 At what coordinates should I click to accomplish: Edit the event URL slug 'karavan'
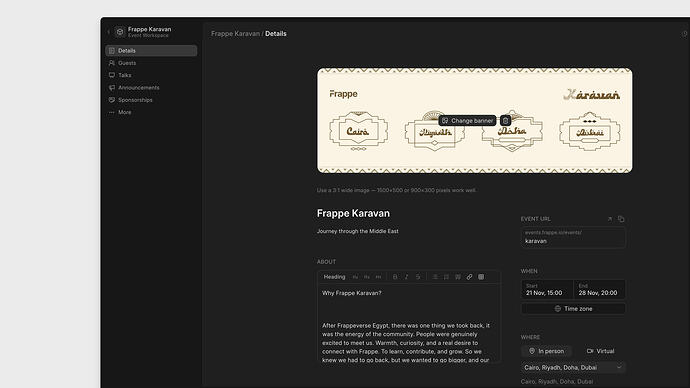[x=573, y=238]
